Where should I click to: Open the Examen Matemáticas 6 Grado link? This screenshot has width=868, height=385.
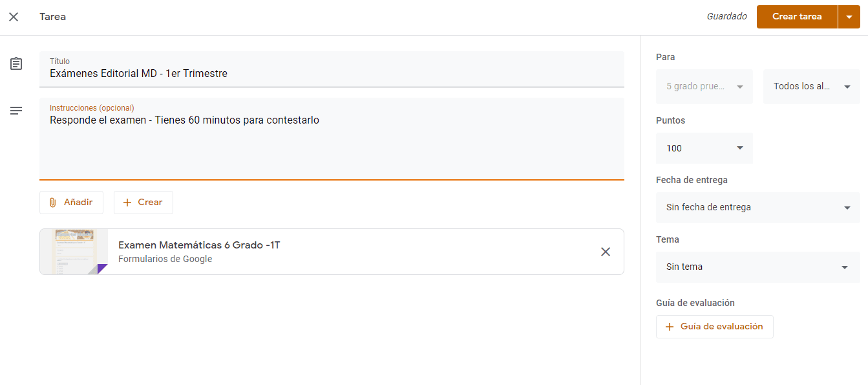pyautogui.click(x=199, y=245)
